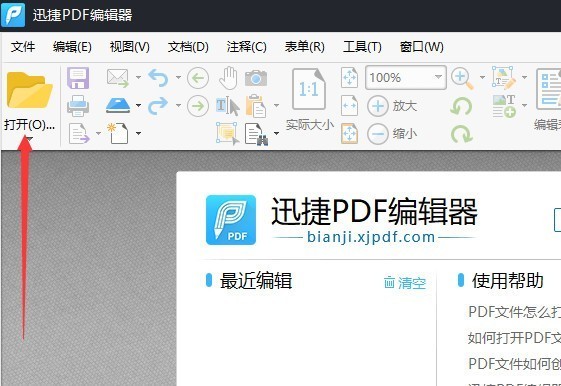Image resolution: width=561 pixels, height=386 pixels.
Task: Expand the scanner icon dropdown arrow
Action: click(138, 105)
